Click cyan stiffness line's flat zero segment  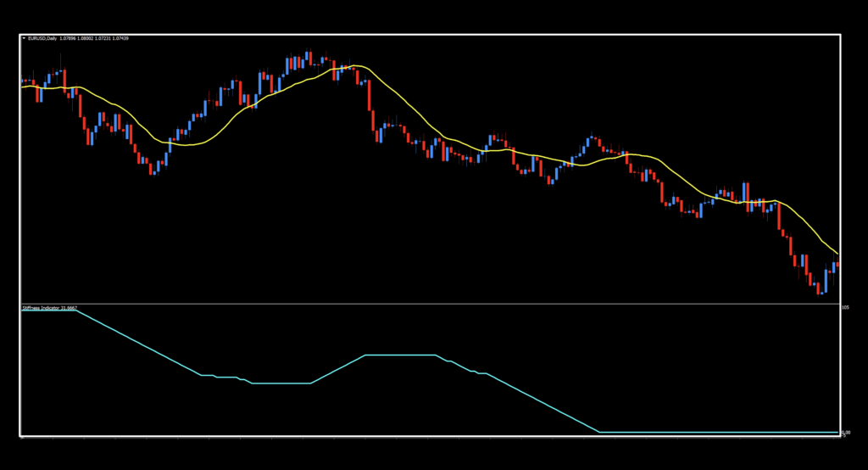coord(721,432)
